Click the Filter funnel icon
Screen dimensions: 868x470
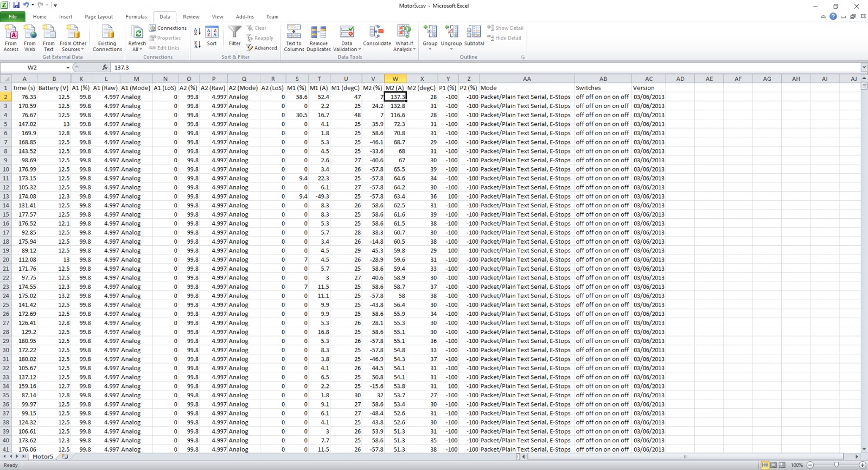coord(234,36)
